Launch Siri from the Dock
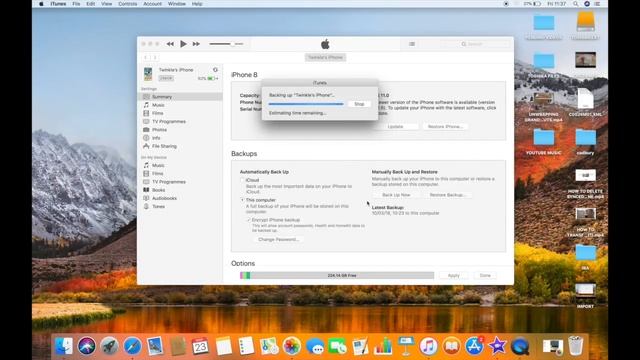This screenshot has width=640, height=360. (x=87, y=347)
